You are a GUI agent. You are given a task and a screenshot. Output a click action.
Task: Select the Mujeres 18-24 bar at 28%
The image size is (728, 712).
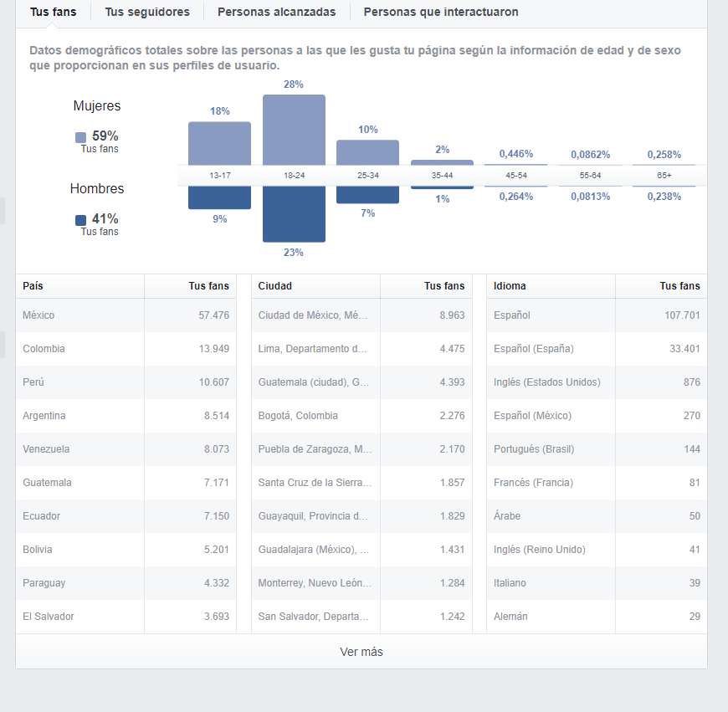click(294, 130)
